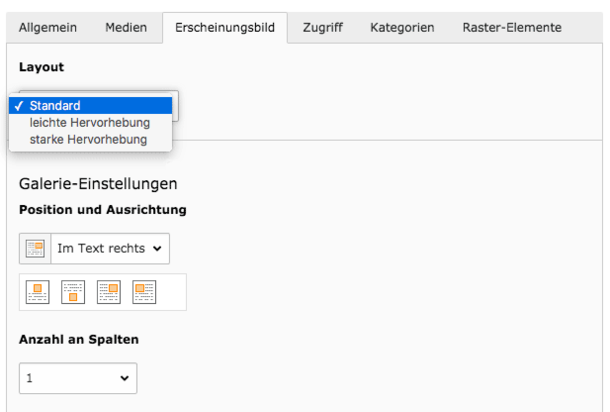Choose starke Hervorhebung from the layout list

point(90,139)
